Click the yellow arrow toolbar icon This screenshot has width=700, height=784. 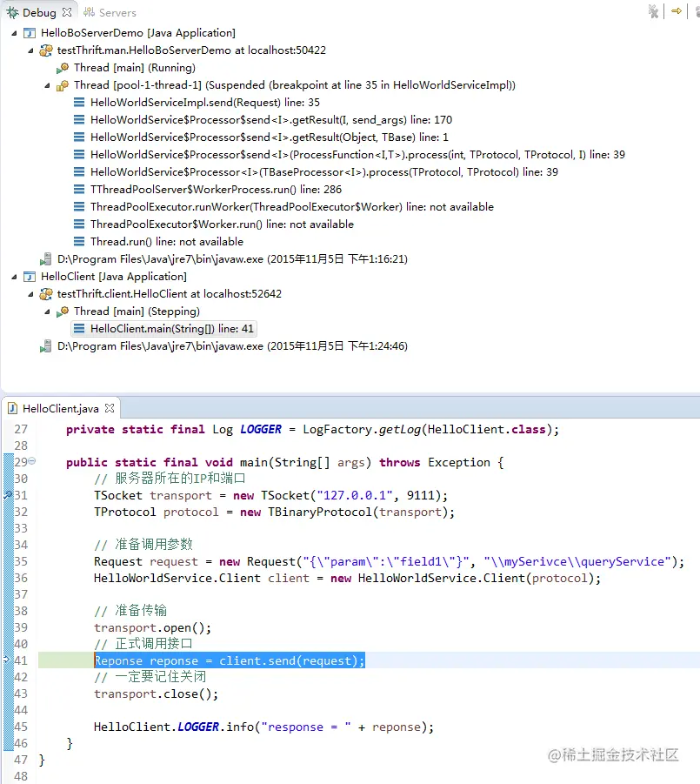pyautogui.click(x=677, y=11)
